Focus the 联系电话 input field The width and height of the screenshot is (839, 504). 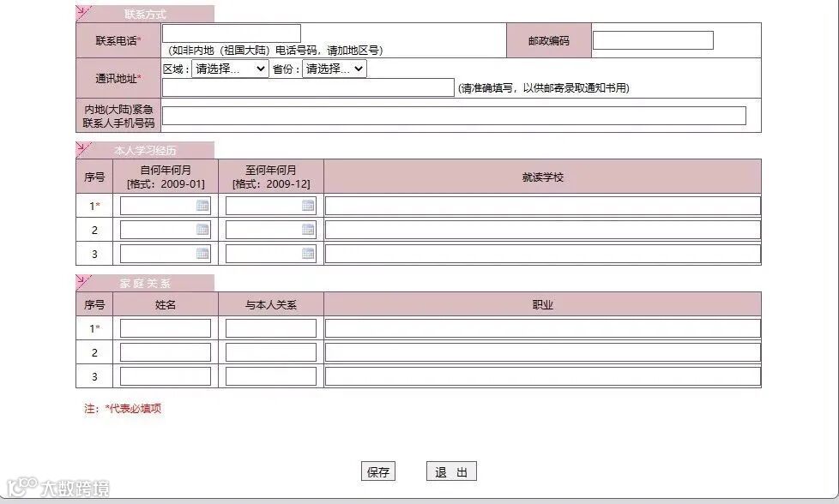pos(232,33)
